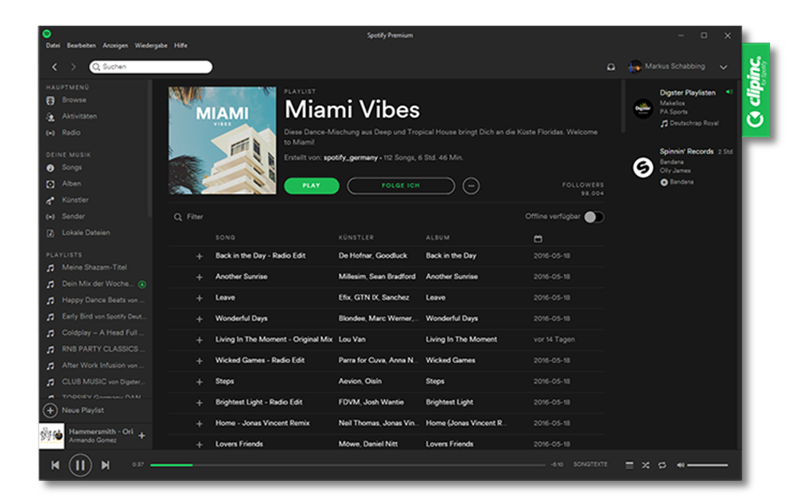The image size is (812, 504).
Task: Open the Wiedergabe menu
Action: [x=150, y=45]
